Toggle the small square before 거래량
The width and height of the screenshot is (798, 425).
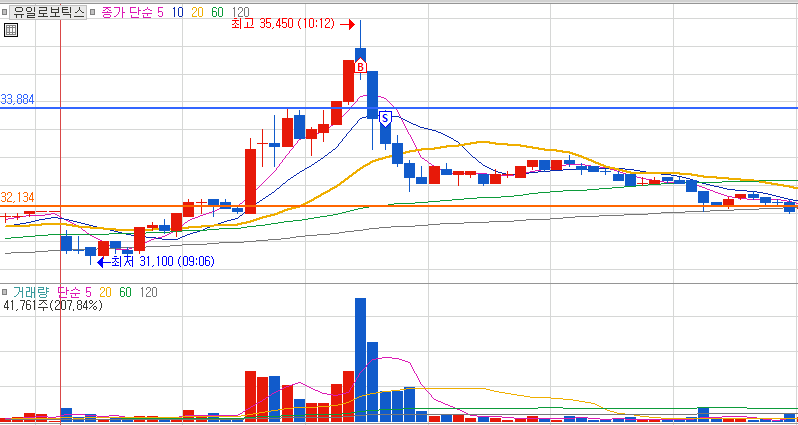[5, 292]
